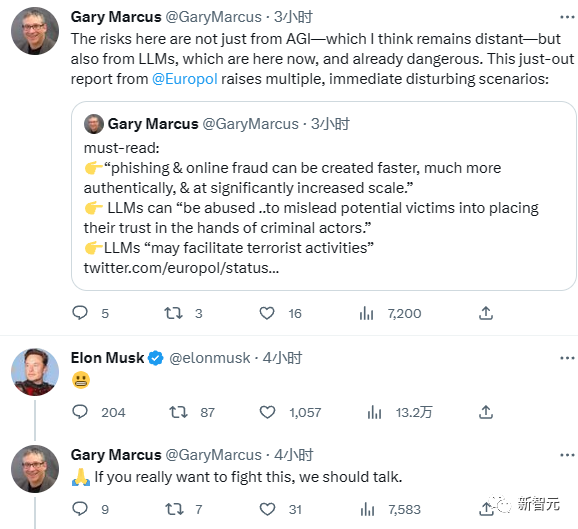Reply to Gary Marcus's Europol report tweet
578x529 pixels.
click(x=80, y=313)
